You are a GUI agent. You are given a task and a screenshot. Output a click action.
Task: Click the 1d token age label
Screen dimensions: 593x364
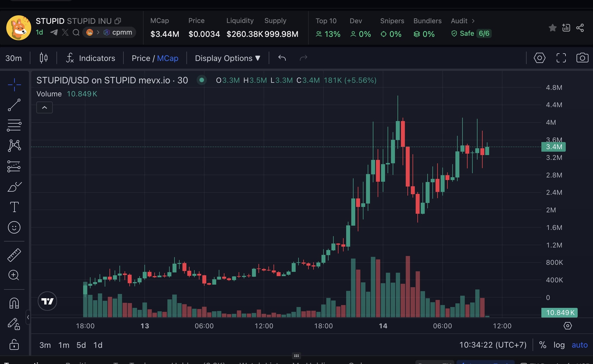click(39, 32)
